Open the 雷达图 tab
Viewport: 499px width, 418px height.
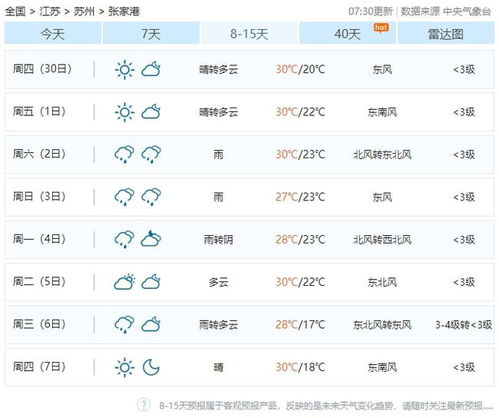point(446,33)
